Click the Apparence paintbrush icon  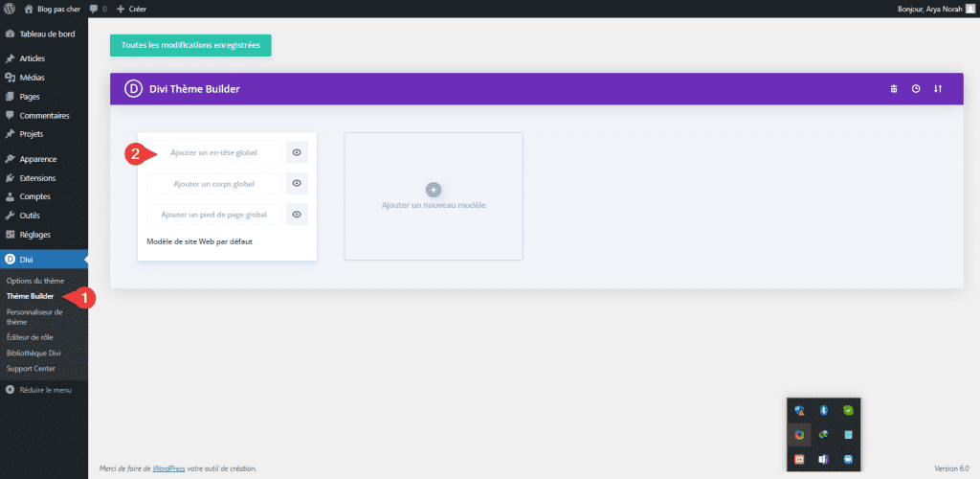[x=10, y=159]
